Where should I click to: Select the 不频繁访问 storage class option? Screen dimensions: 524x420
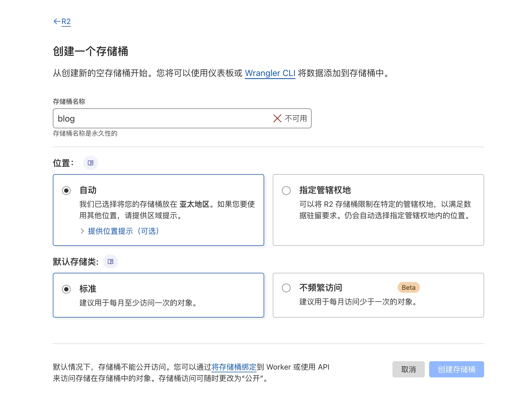286,288
